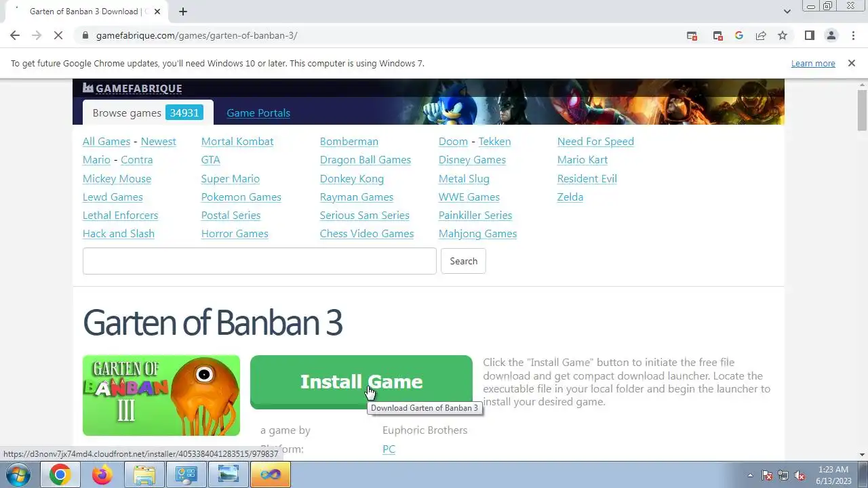The image size is (868, 488).
Task: Go to the Horror Games category
Action: coord(235,233)
